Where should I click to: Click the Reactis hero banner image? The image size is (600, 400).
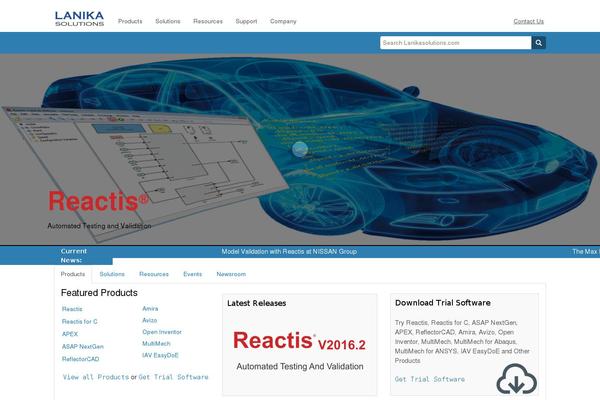tap(300, 149)
